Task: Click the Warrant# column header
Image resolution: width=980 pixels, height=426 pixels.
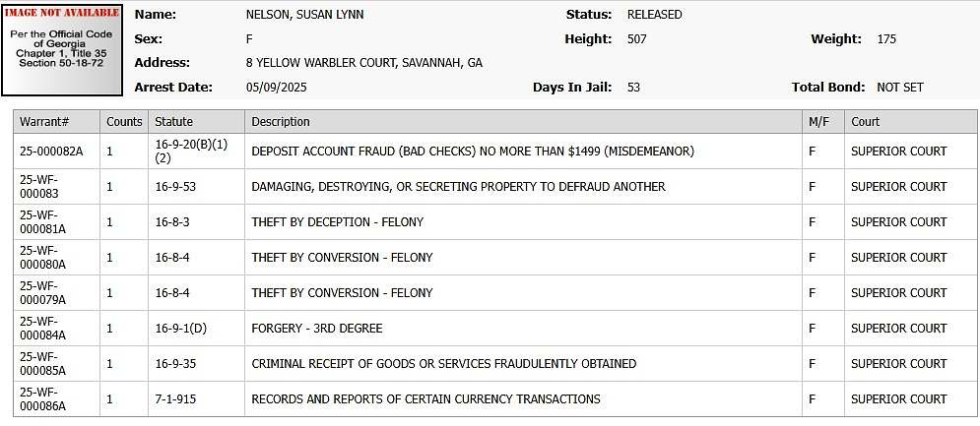Action: (44, 122)
